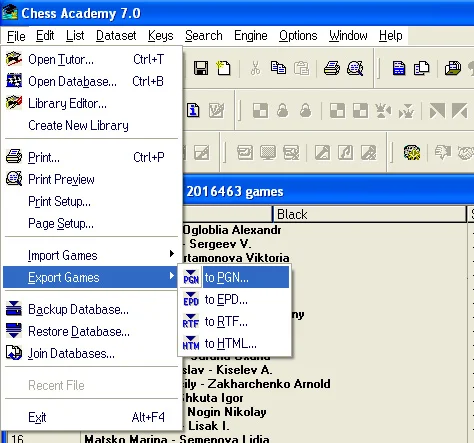The height and width of the screenshot is (443, 474).
Task: Open the Edit menu
Action: point(45,36)
